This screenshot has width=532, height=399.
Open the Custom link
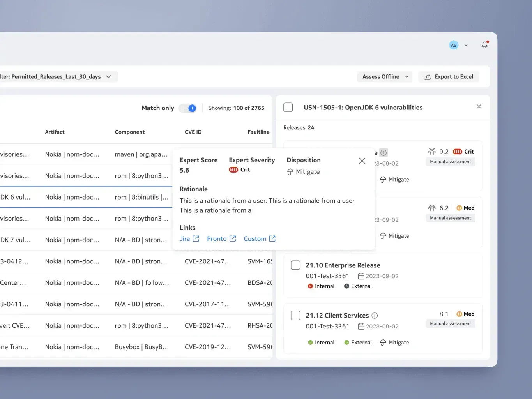(x=255, y=239)
